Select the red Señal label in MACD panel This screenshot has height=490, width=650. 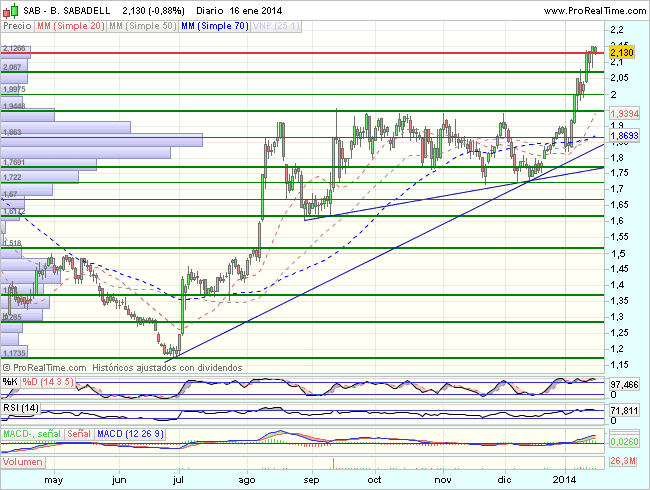pyautogui.click(x=79, y=434)
